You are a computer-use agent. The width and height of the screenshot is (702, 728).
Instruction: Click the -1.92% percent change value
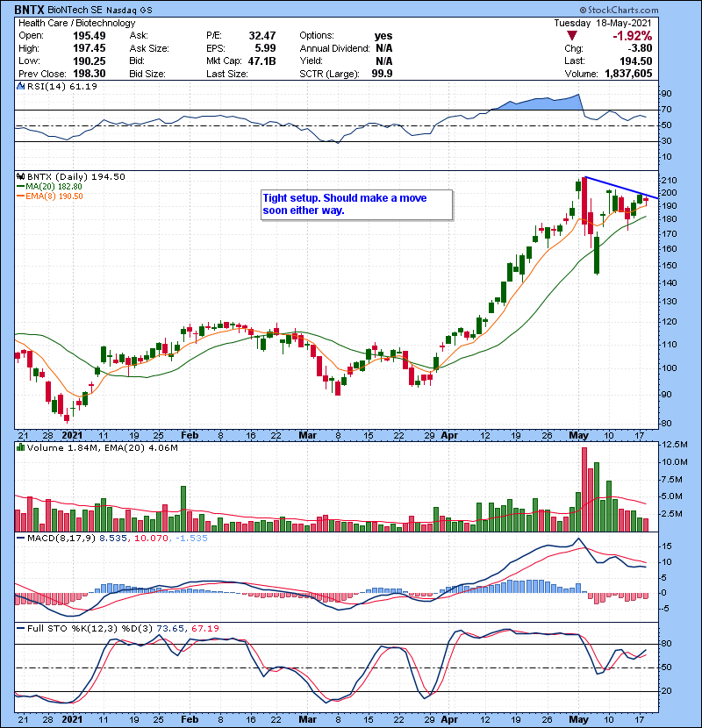pos(633,36)
